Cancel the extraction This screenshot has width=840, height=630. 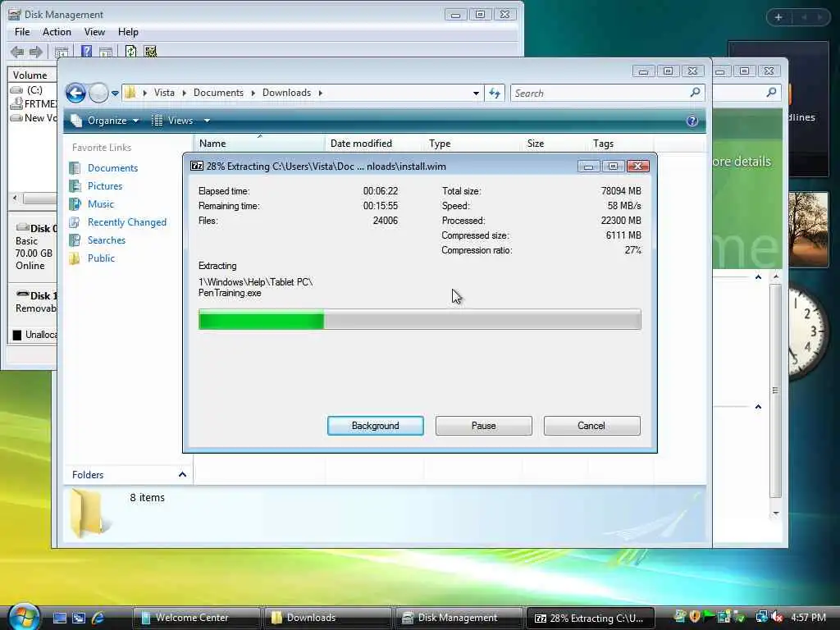point(591,426)
